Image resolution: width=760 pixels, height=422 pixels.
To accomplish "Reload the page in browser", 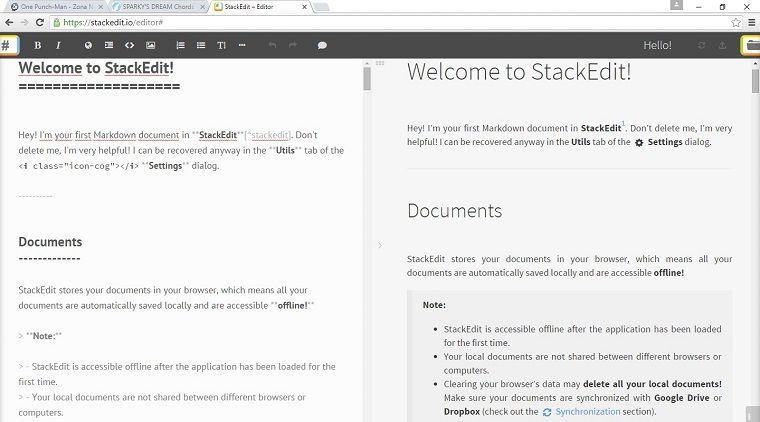I will [40, 22].
